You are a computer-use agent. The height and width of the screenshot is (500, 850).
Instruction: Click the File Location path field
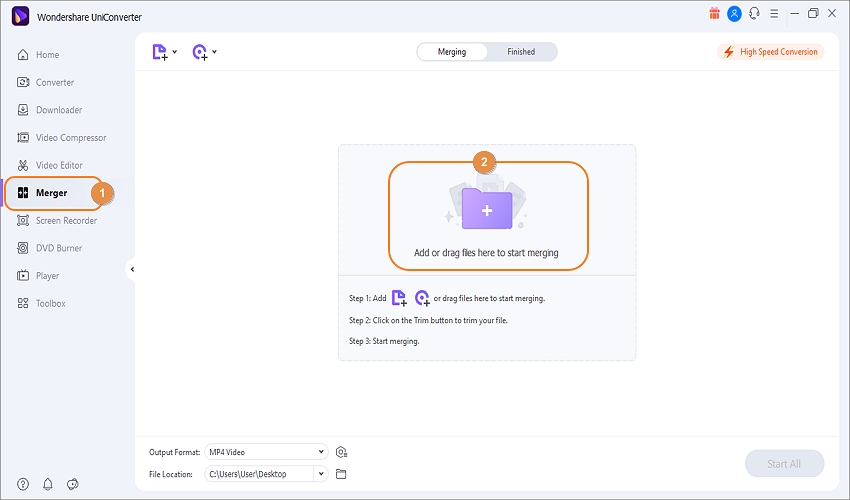pos(259,474)
